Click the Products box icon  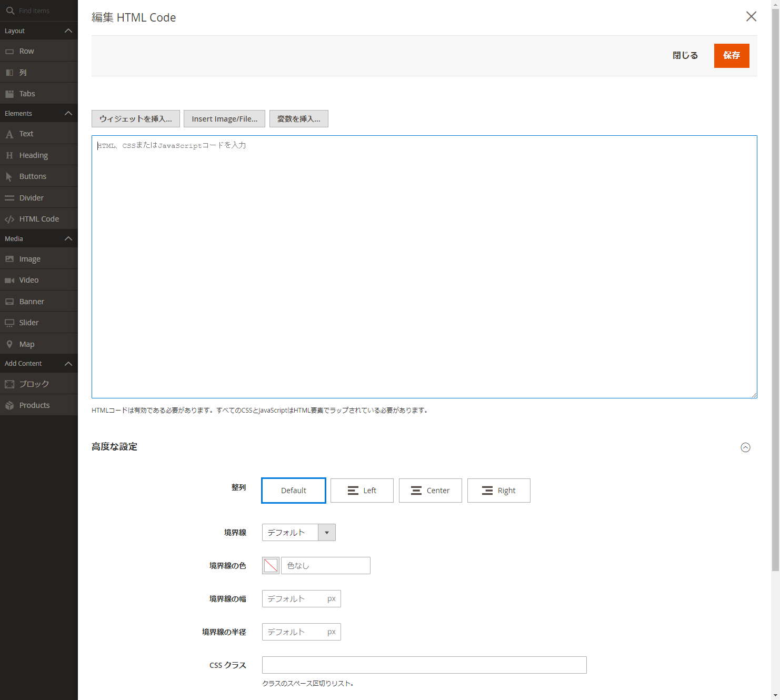coord(9,405)
